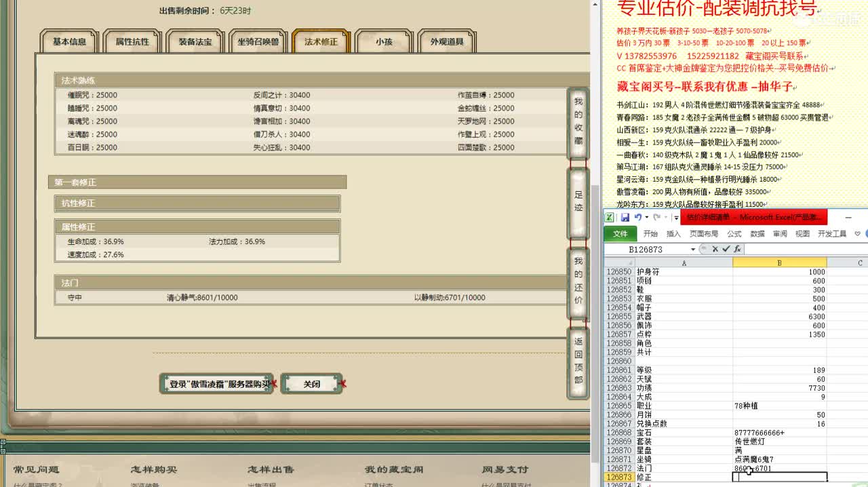This screenshot has width=868, height=487.
Task: Click the Excel application icon in title bar
Action: [x=609, y=217]
